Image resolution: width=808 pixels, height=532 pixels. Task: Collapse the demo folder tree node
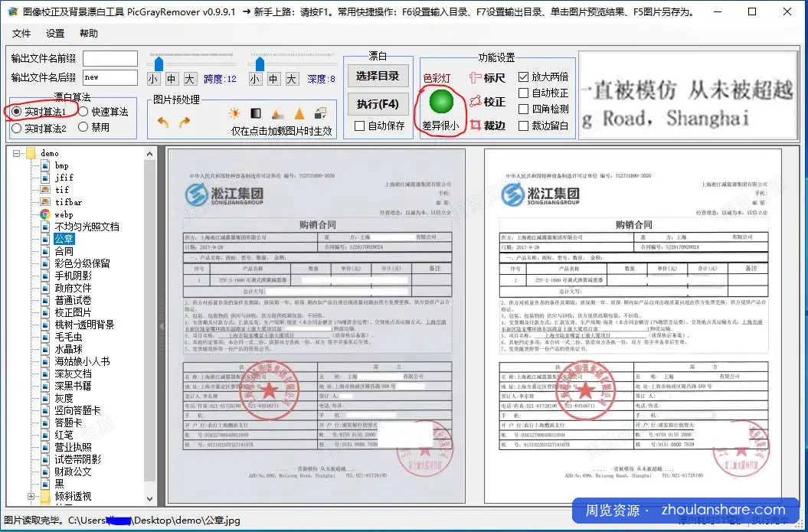(x=17, y=153)
